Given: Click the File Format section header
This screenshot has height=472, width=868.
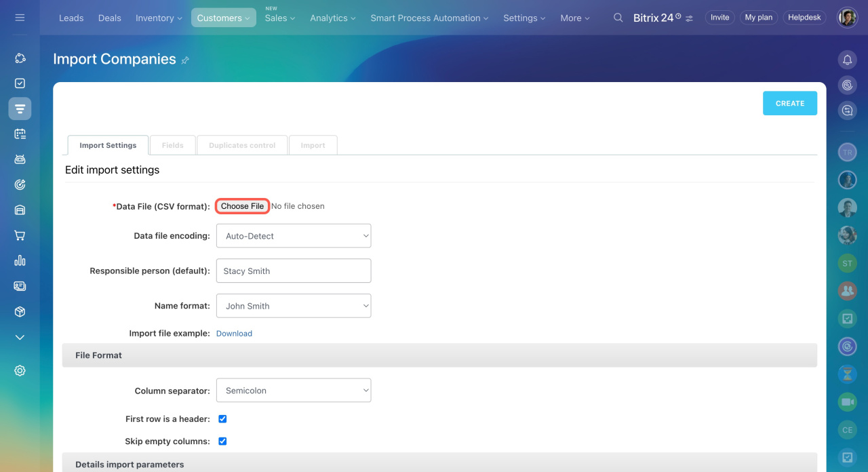Looking at the screenshot, I should [439, 355].
